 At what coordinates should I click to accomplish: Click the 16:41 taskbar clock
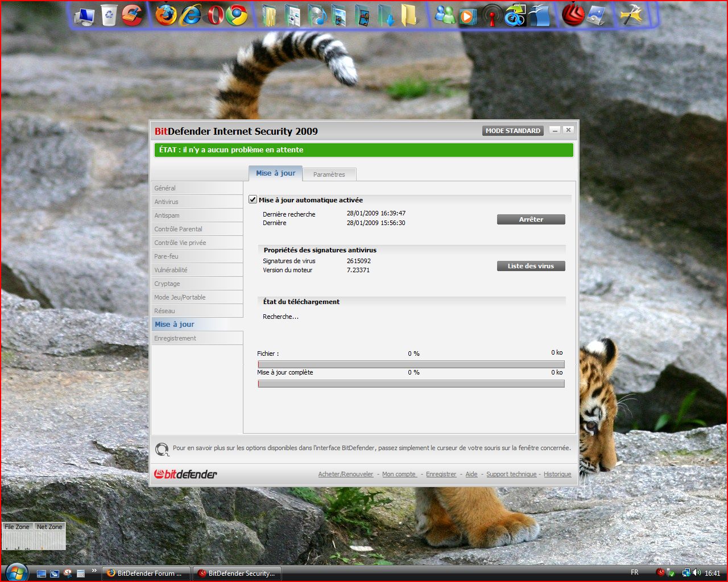pos(713,573)
